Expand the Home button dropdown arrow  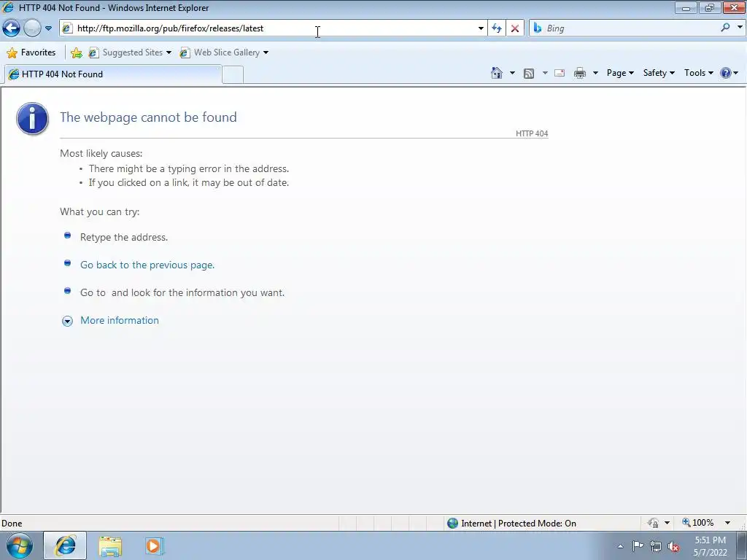coord(512,74)
